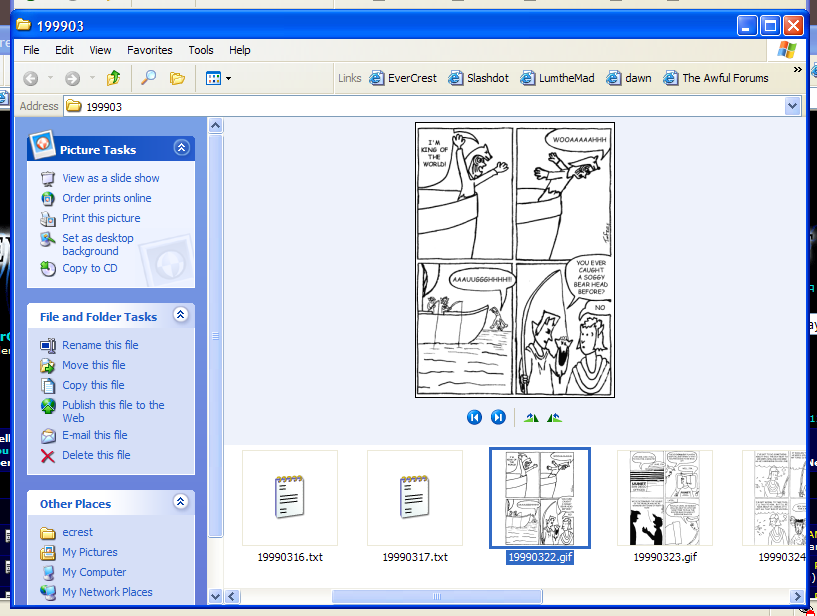Open the Search magnifier tool
The width and height of the screenshot is (817, 616).
click(x=148, y=78)
